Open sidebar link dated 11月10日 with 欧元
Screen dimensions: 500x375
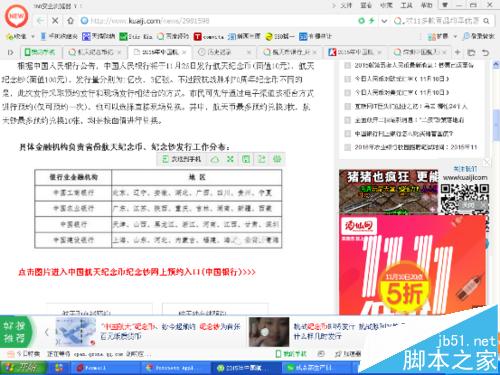click(x=402, y=79)
